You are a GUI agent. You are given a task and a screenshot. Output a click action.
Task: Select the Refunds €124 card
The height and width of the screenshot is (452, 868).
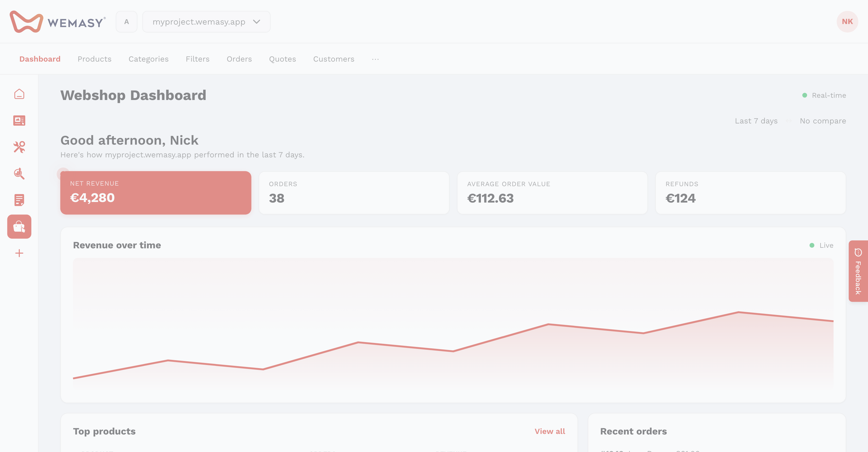pyautogui.click(x=750, y=193)
